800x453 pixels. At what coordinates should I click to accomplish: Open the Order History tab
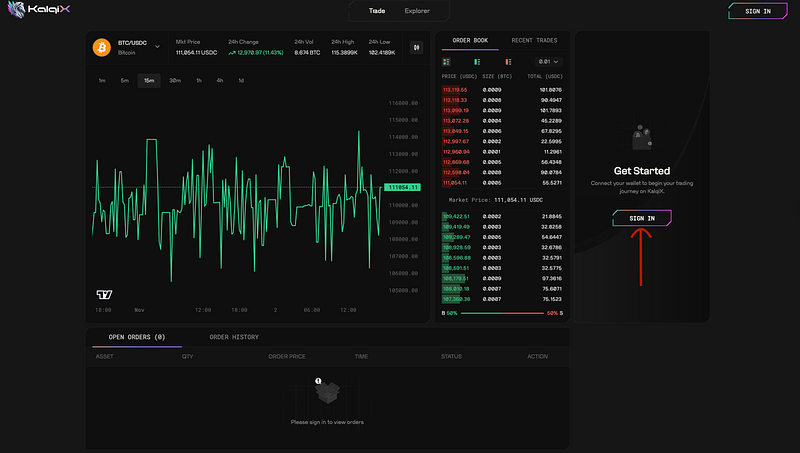coord(233,337)
